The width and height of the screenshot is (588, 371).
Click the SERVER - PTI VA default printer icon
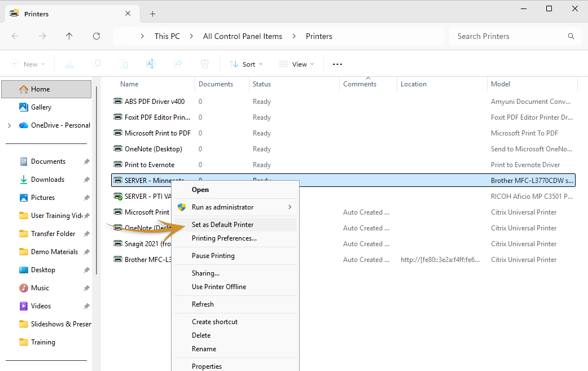(118, 196)
